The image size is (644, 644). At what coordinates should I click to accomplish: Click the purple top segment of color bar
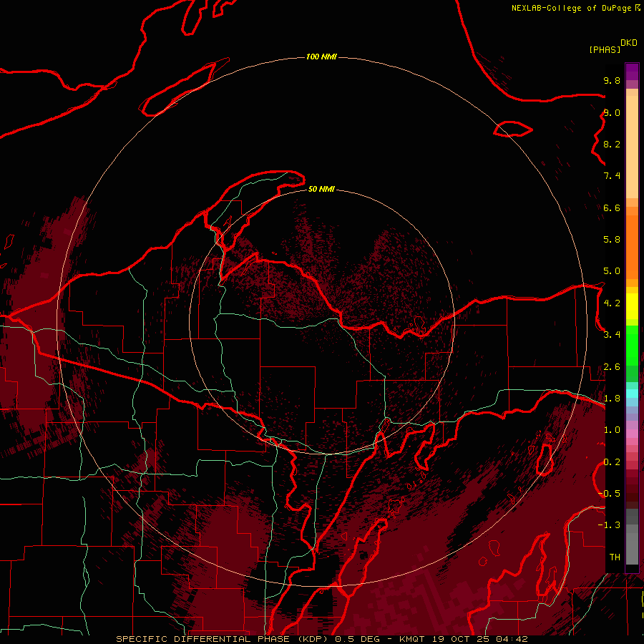pos(632,72)
